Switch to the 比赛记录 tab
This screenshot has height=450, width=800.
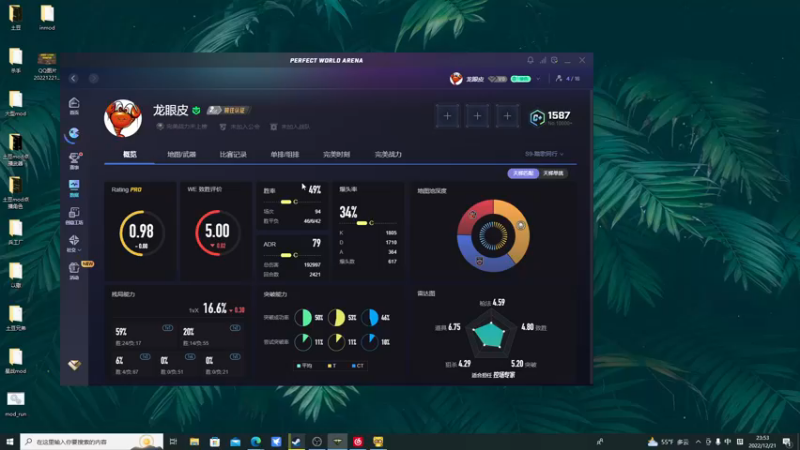233,154
